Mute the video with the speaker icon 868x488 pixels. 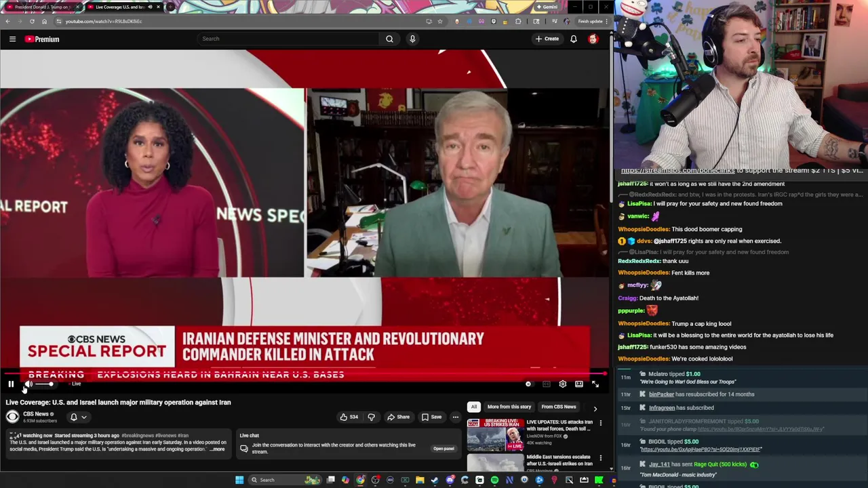[28, 384]
